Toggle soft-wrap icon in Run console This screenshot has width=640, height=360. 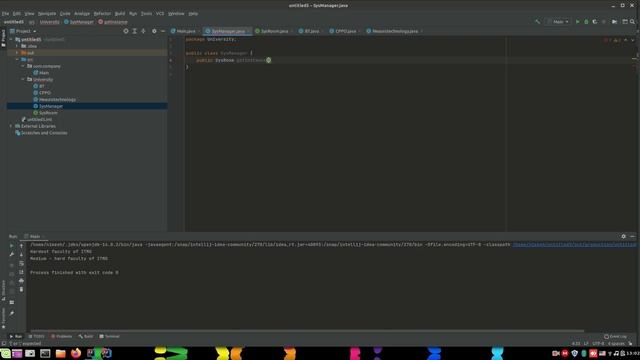21,264
